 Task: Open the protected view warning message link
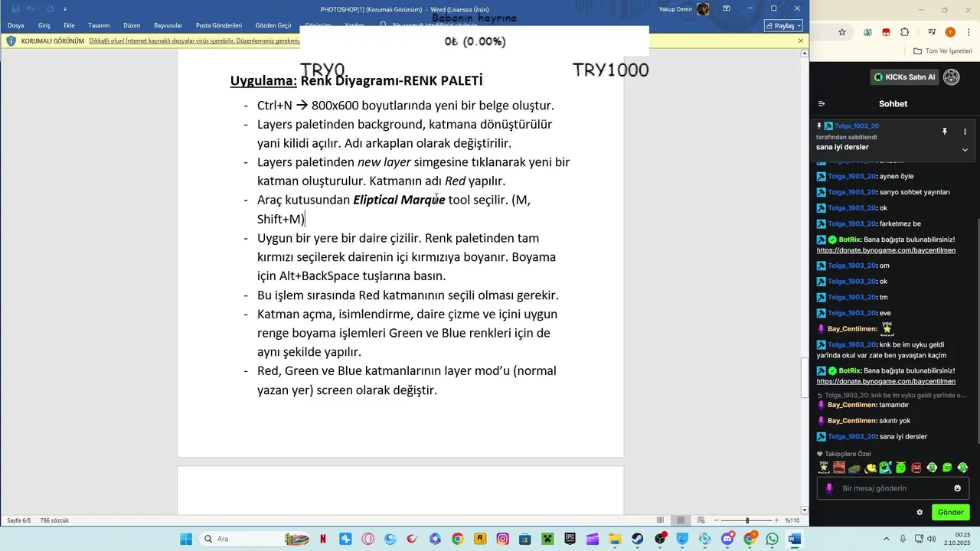click(194, 41)
